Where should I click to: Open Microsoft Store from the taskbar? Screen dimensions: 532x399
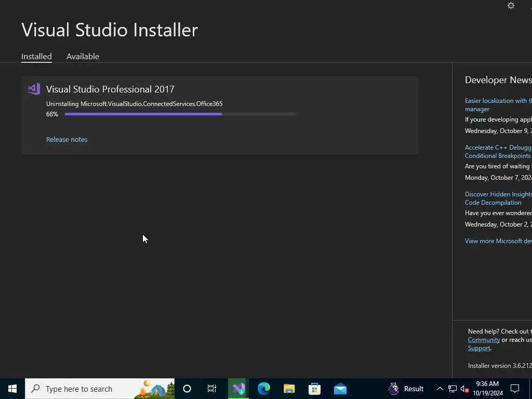pos(314,389)
